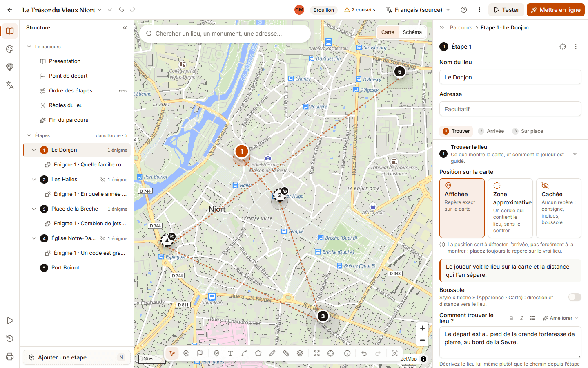588x368 pixels.
Task: Select the Cachée position option
Action: tap(559, 208)
